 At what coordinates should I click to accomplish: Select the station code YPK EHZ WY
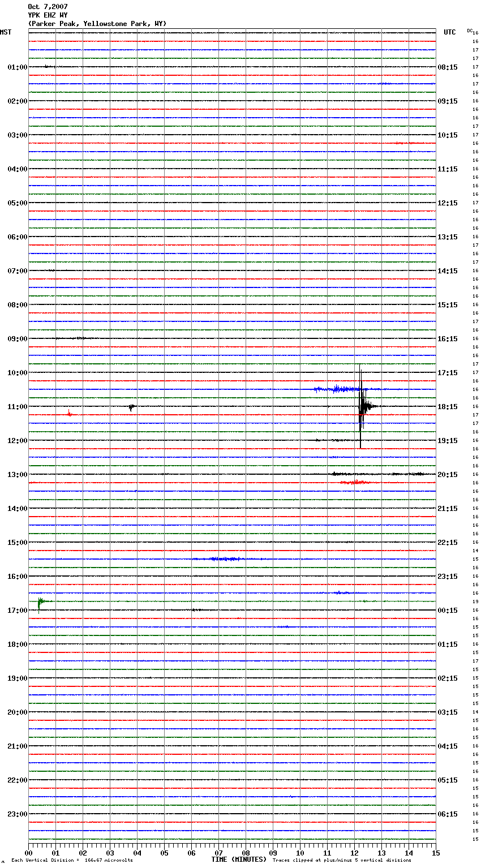pyautogui.click(x=48, y=15)
